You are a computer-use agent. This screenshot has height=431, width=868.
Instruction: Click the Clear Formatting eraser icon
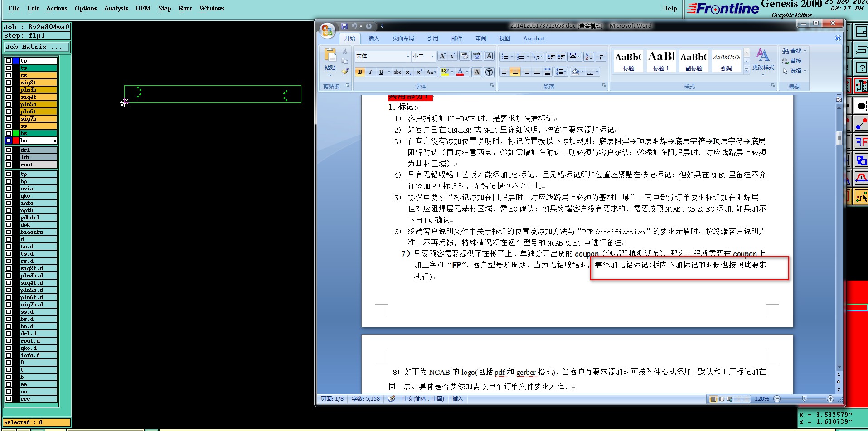point(465,56)
